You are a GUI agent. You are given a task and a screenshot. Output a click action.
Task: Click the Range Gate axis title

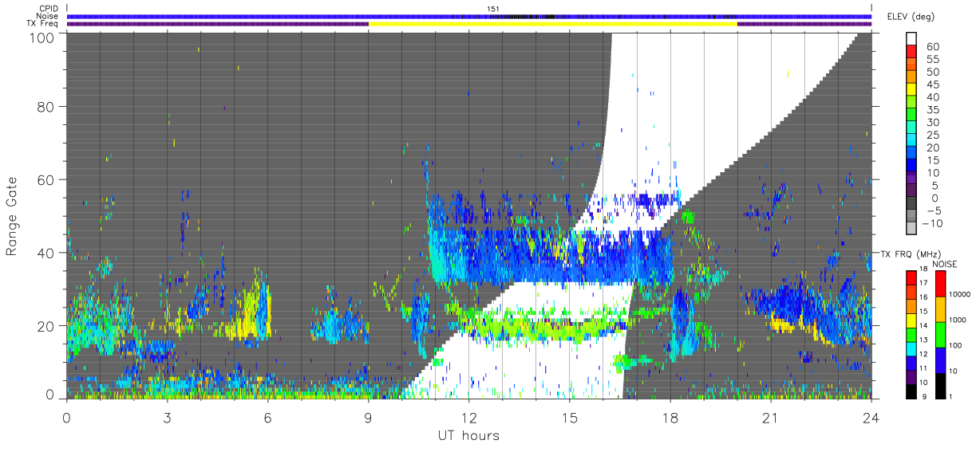[x=12, y=216]
